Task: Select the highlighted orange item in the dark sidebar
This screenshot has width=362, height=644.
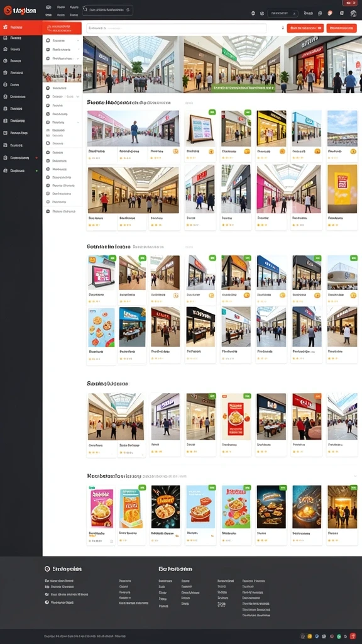Action: 21,27
